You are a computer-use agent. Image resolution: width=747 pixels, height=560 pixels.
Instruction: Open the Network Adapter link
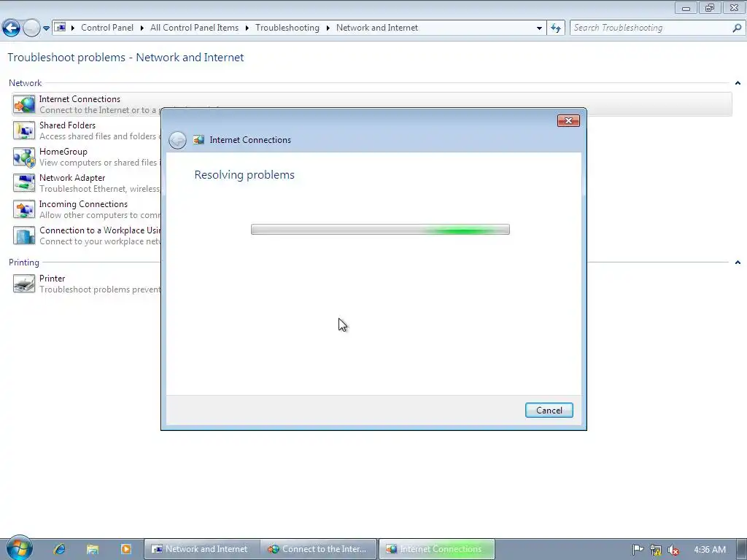click(72, 178)
